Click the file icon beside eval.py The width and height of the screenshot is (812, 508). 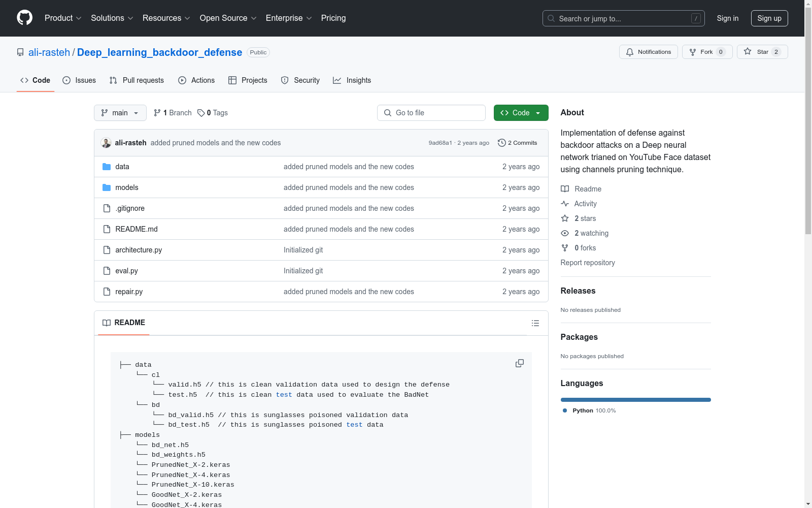point(107,271)
